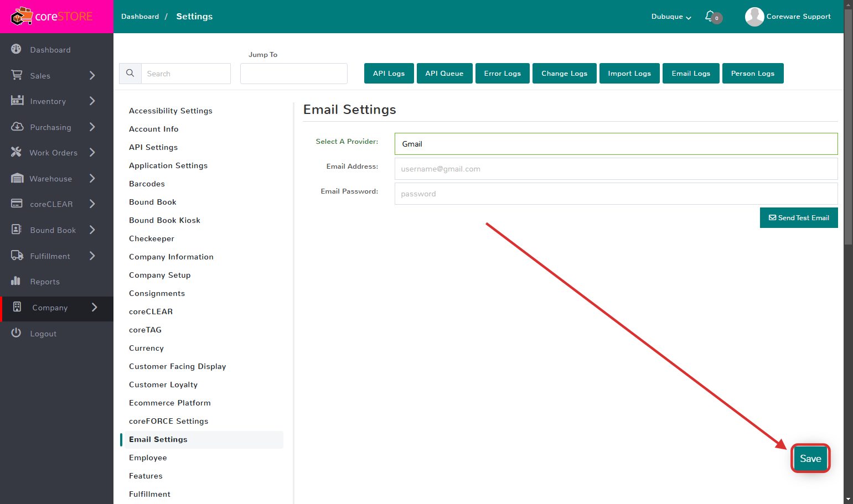Click the search magnifier icon
The width and height of the screenshot is (853, 504).
click(130, 73)
